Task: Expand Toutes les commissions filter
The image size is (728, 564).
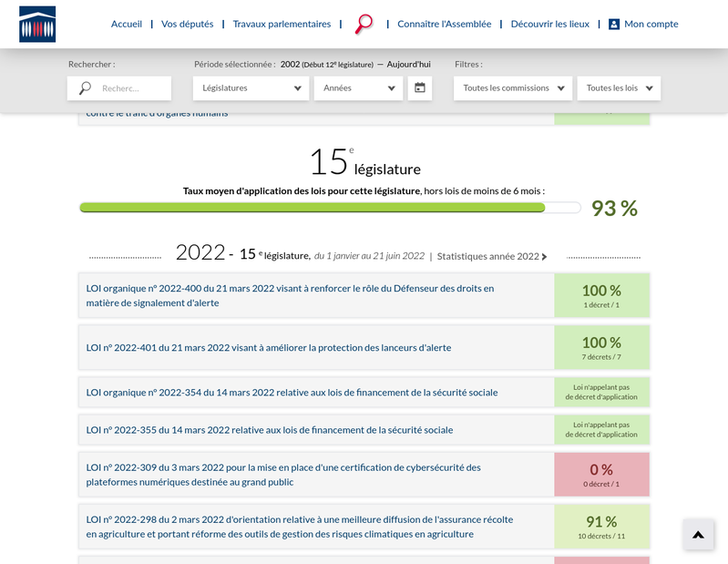Action: click(x=513, y=88)
